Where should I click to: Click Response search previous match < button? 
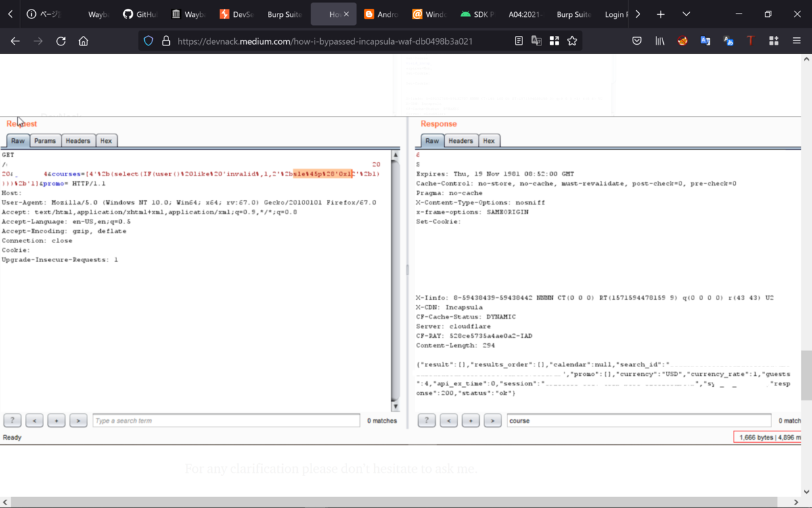click(449, 421)
